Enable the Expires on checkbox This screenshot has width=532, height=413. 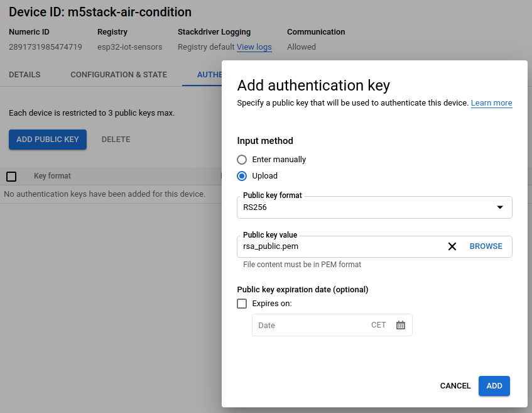[242, 304]
